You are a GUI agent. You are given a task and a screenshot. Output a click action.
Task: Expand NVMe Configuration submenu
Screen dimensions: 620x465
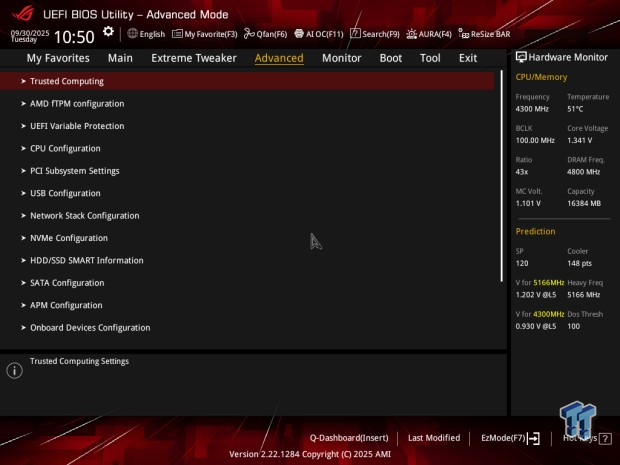(68, 238)
